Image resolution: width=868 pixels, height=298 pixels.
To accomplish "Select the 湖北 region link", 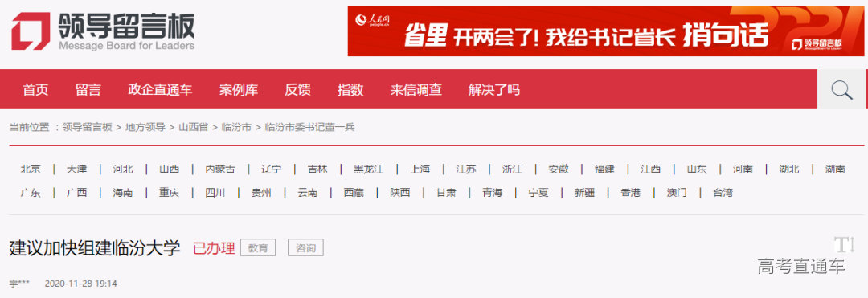I will 789,169.
